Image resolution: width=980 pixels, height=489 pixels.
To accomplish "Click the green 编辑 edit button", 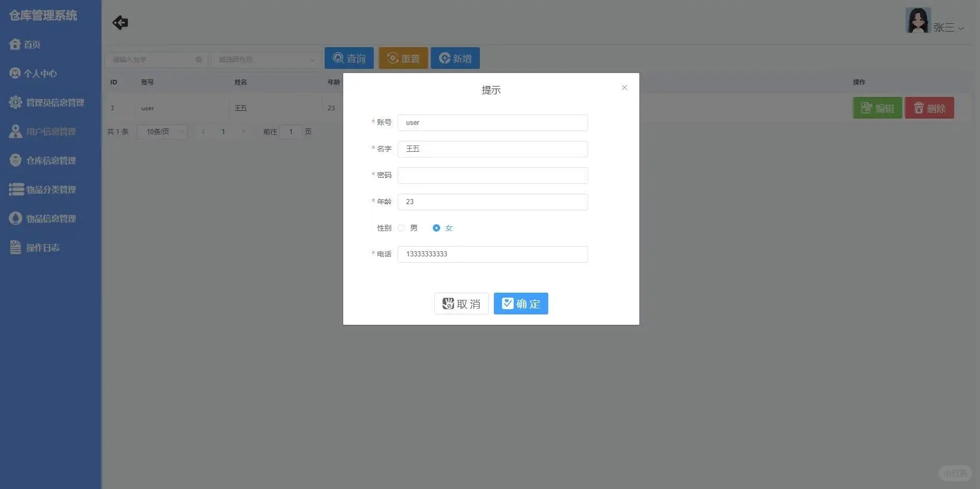I will coord(877,108).
